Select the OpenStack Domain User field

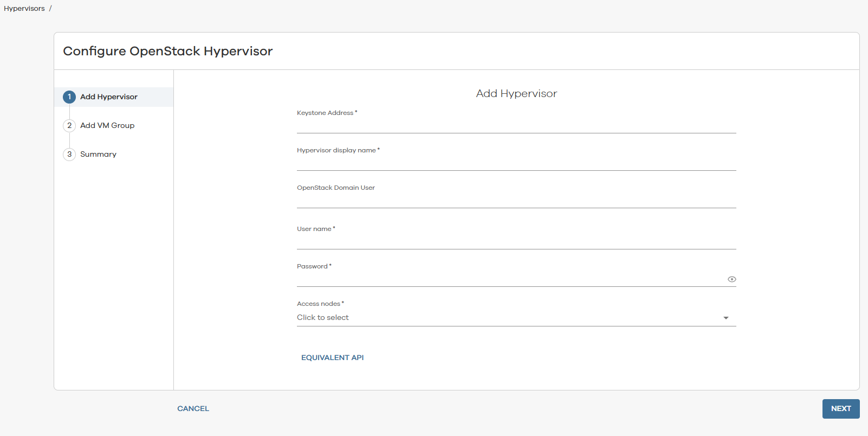click(516, 201)
